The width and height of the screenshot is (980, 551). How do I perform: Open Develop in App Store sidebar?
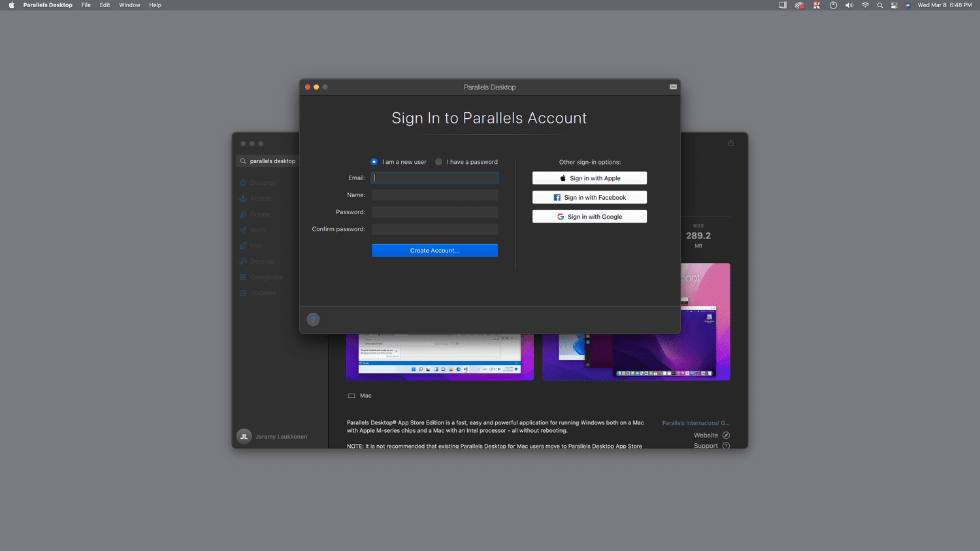tap(257, 261)
